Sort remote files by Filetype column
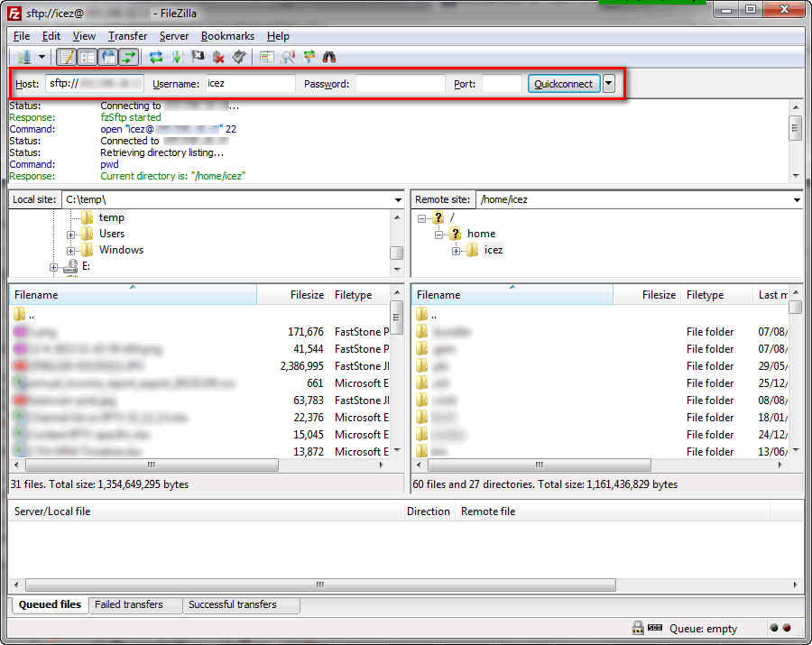 (716, 295)
